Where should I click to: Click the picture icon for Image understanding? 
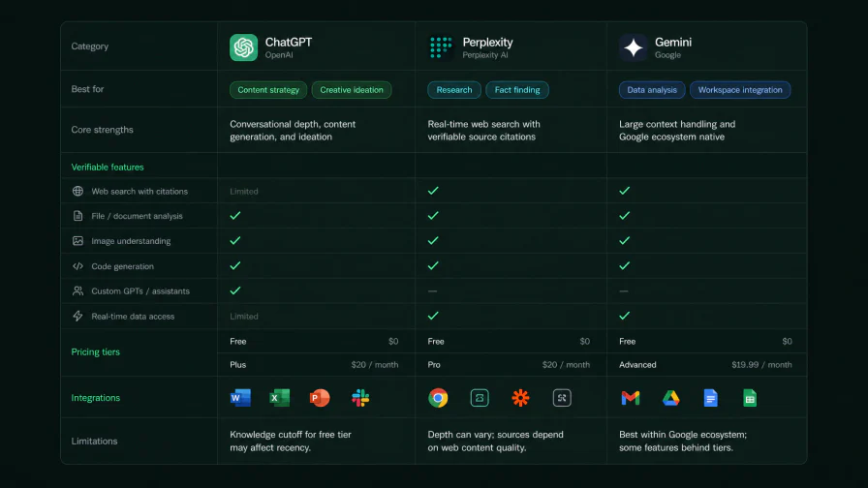pos(78,241)
